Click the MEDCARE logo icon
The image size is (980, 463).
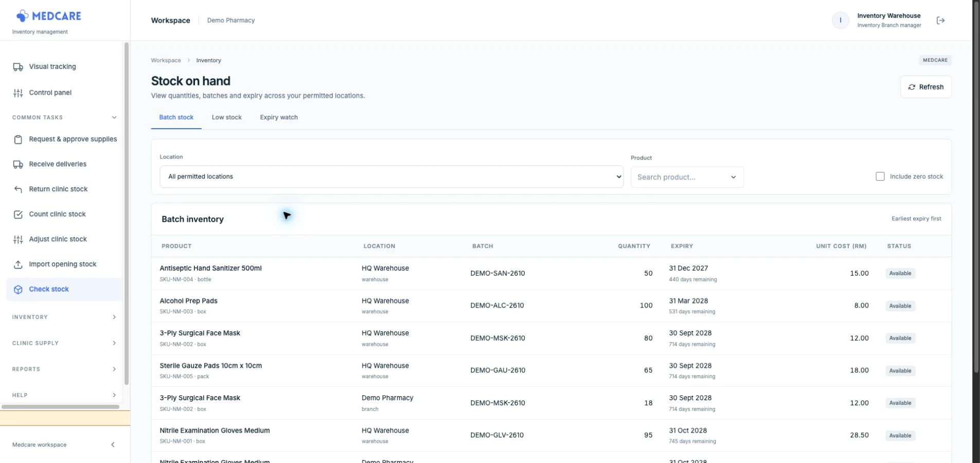click(x=22, y=16)
